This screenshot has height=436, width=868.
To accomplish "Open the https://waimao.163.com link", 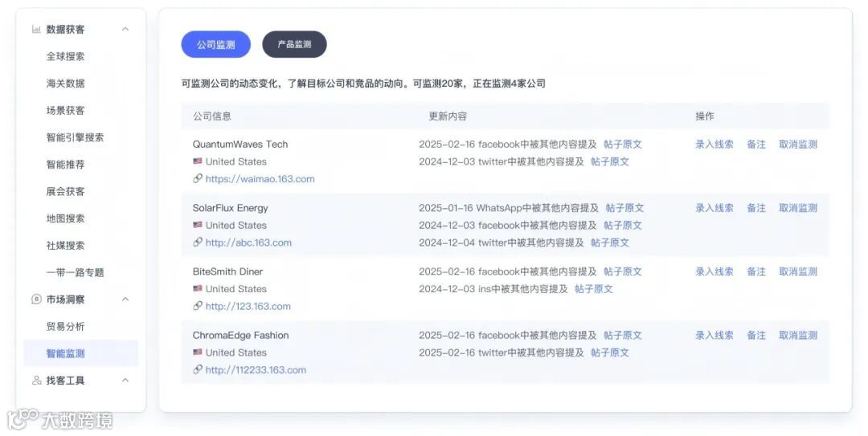I will pyautogui.click(x=260, y=179).
